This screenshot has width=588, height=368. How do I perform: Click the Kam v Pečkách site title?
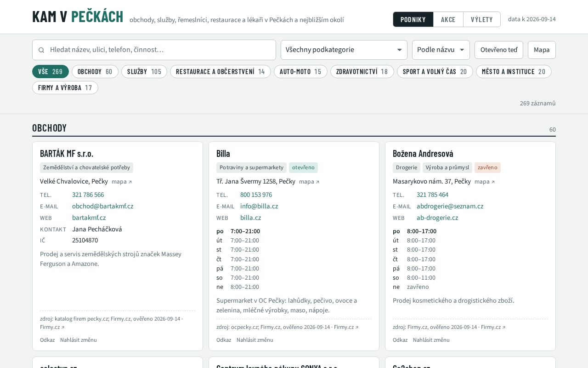point(78,17)
